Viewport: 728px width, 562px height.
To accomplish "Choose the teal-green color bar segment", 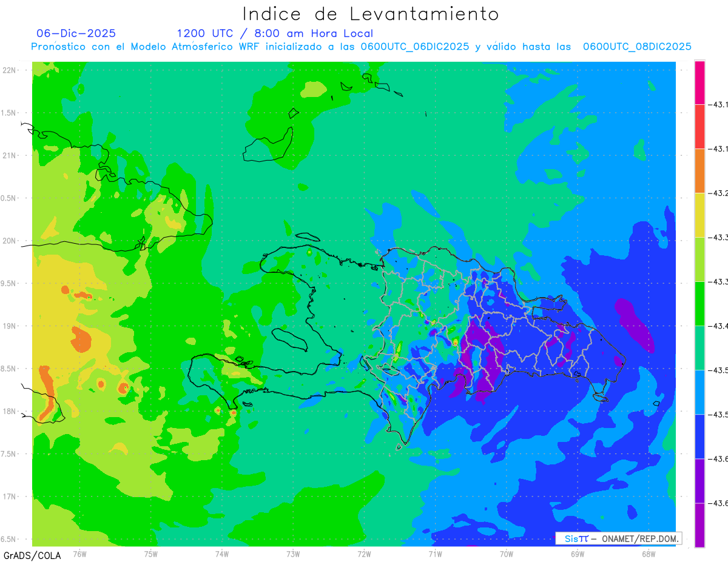I will (699, 348).
